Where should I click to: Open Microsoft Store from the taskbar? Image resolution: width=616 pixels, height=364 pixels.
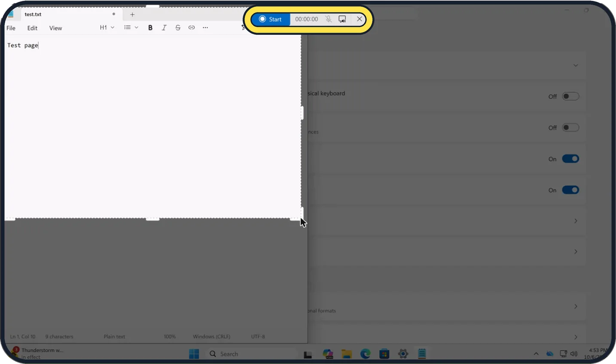[384, 354]
